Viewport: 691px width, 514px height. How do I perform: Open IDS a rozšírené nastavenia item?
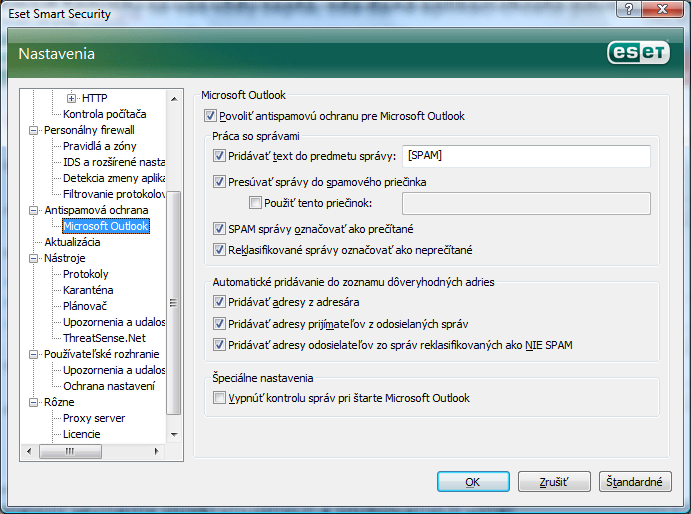click(x=114, y=162)
